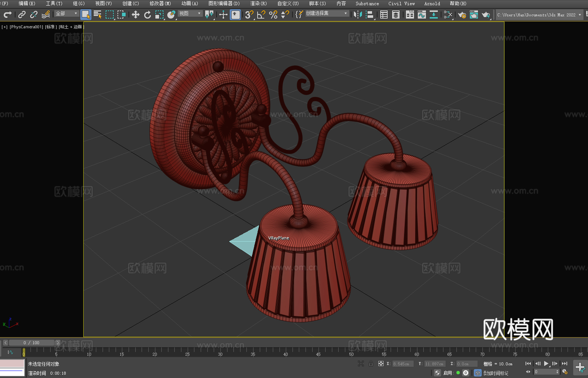Click the Mirror tool icon
This screenshot has height=378, width=588.
(358, 14)
